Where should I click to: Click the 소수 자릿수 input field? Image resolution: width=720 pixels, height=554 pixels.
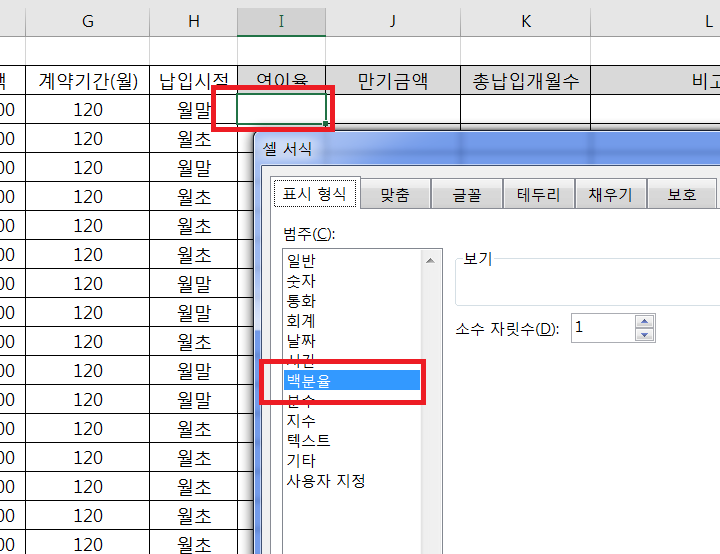click(x=601, y=328)
